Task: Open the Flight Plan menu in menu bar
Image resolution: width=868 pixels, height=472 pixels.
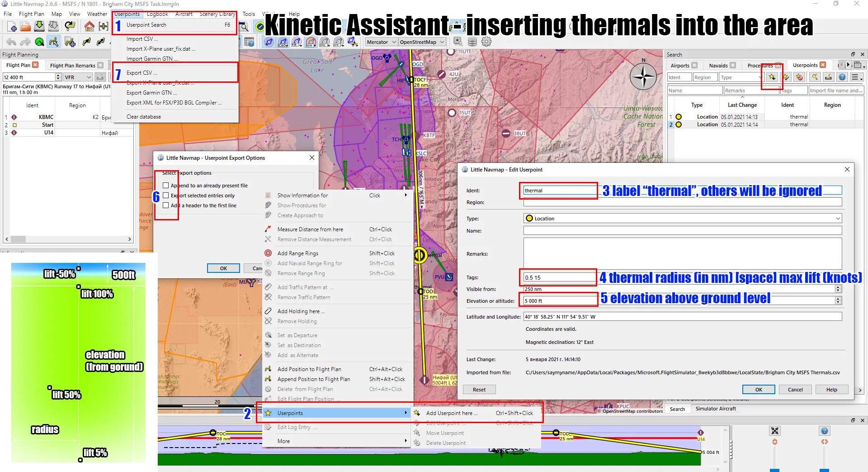Action: (32, 14)
